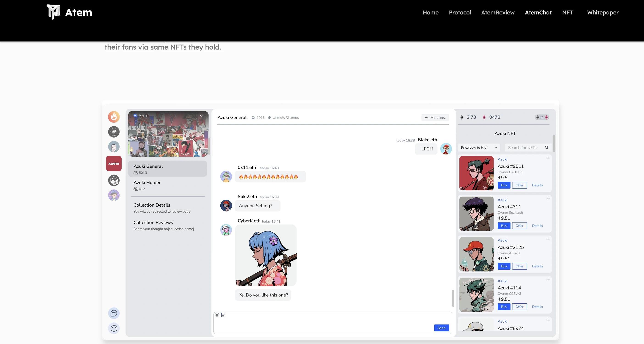The height and width of the screenshot is (344, 644).
Task: Click the 3D cube icon in sidebar
Action: point(114,328)
